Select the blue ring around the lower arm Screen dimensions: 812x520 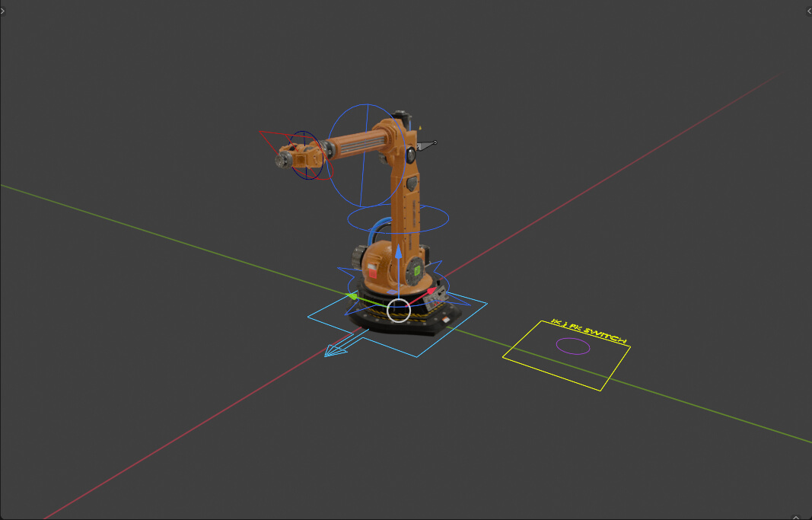(x=398, y=219)
